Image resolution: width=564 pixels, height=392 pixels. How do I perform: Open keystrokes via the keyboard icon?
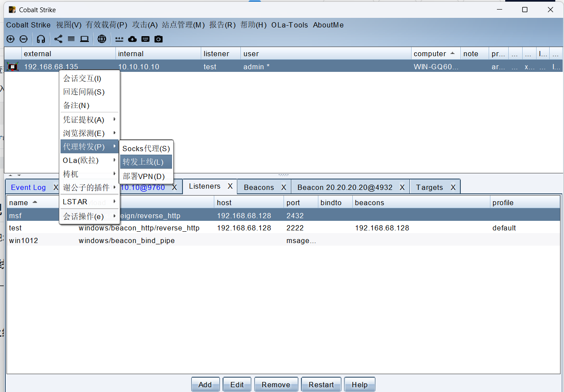point(145,39)
